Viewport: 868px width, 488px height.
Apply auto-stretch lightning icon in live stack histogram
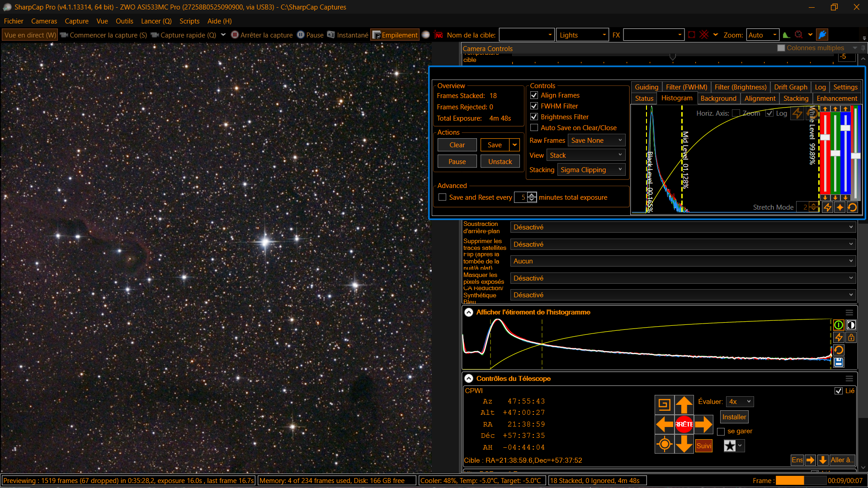(827, 207)
